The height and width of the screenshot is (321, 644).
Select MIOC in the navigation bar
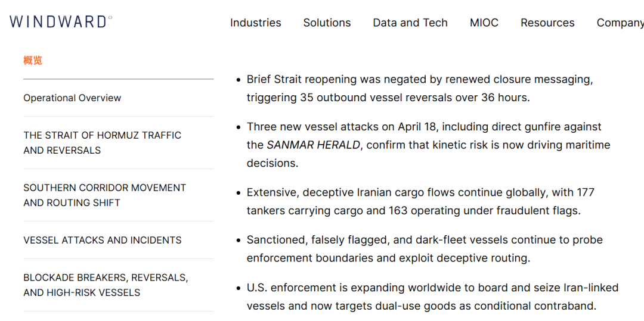pos(484,23)
